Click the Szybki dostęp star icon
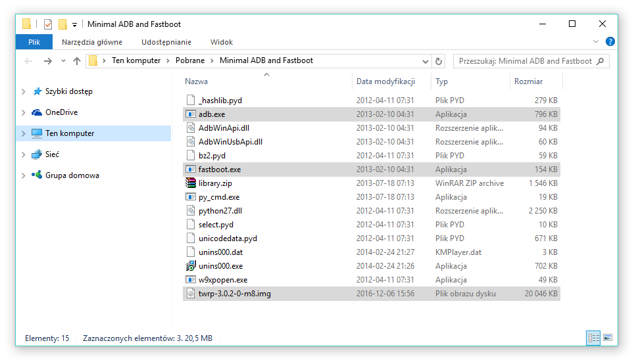The image size is (636, 364). coord(37,91)
